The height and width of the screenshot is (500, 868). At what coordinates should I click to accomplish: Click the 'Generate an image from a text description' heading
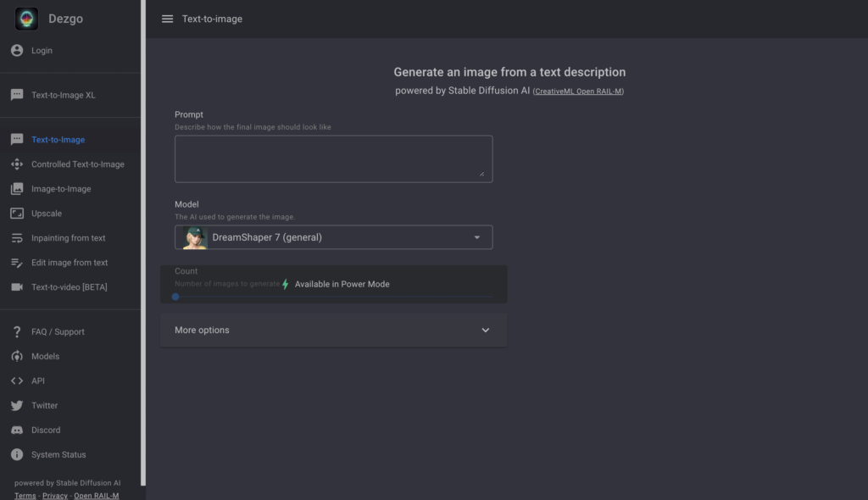point(509,72)
